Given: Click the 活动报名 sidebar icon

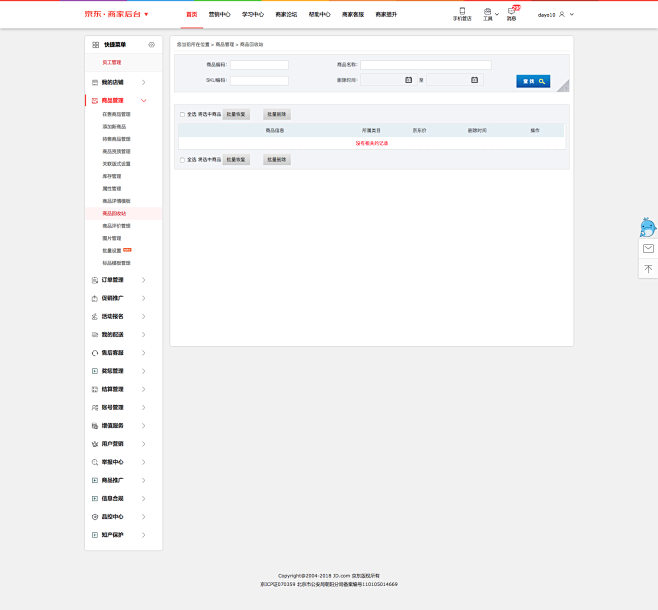Looking at the screenshot, I should pos(95,317).
